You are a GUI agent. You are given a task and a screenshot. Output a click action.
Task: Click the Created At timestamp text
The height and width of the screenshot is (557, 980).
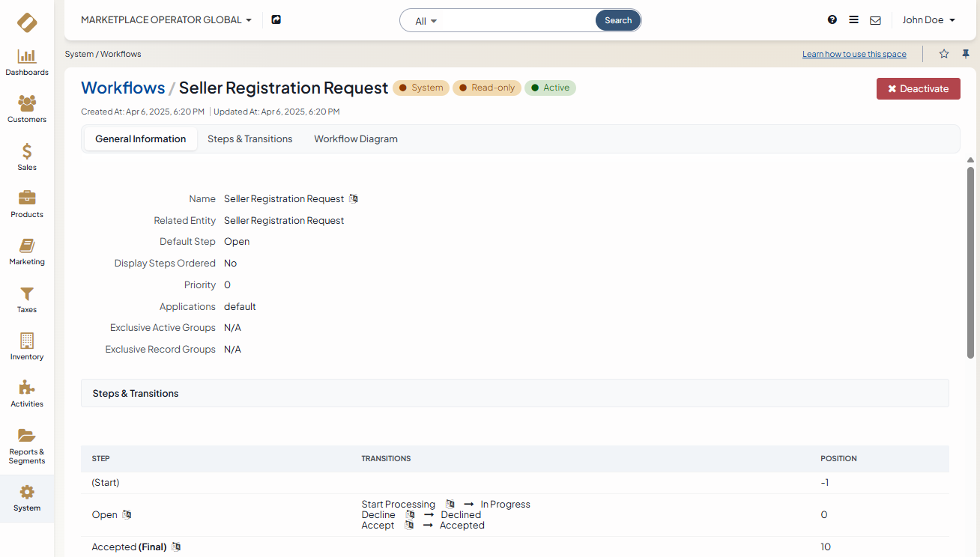click(142, 112)
